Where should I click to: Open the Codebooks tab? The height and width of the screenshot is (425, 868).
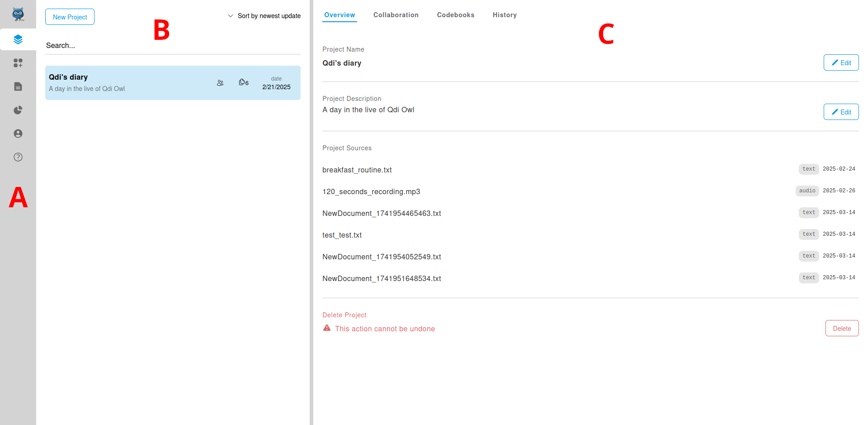[455, 15]
